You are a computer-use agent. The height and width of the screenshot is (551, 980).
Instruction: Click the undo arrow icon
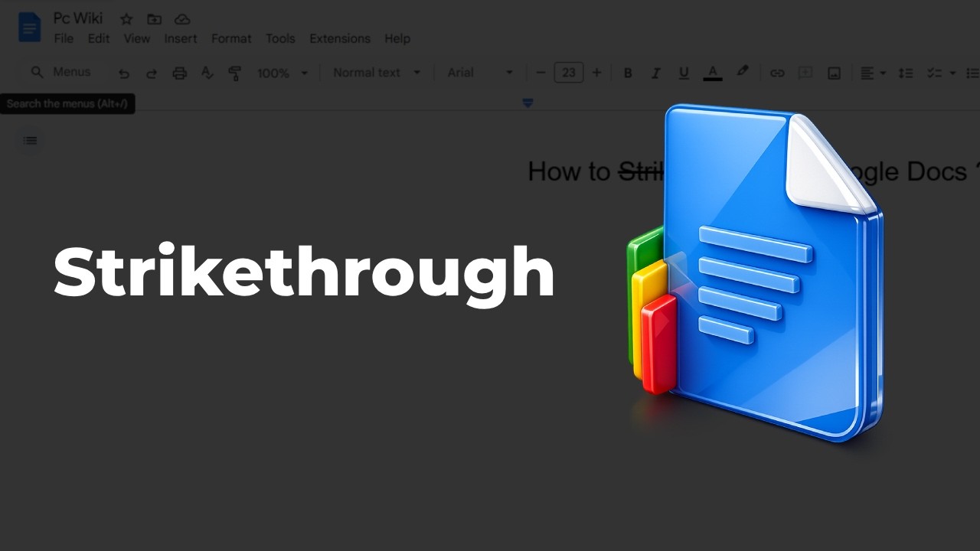(123, 73)
